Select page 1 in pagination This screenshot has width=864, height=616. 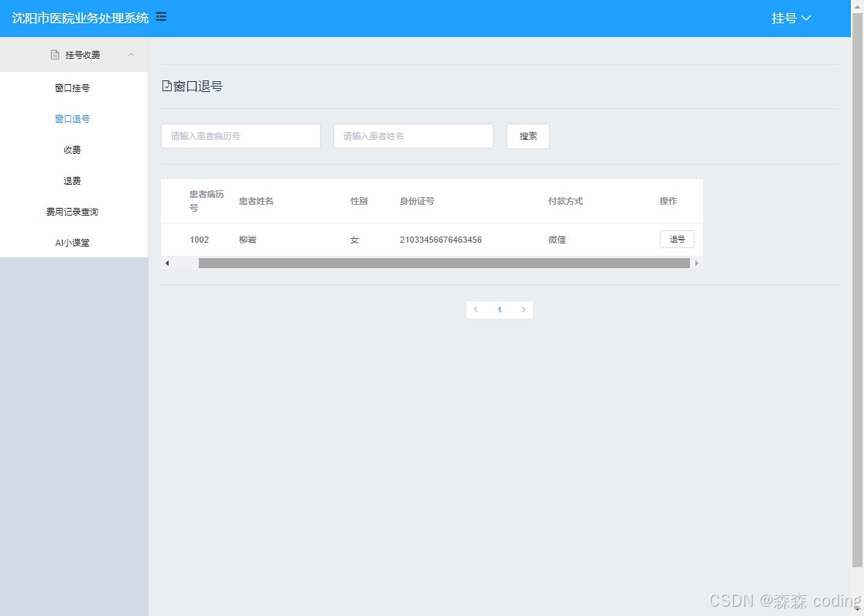tap(499, 309)
